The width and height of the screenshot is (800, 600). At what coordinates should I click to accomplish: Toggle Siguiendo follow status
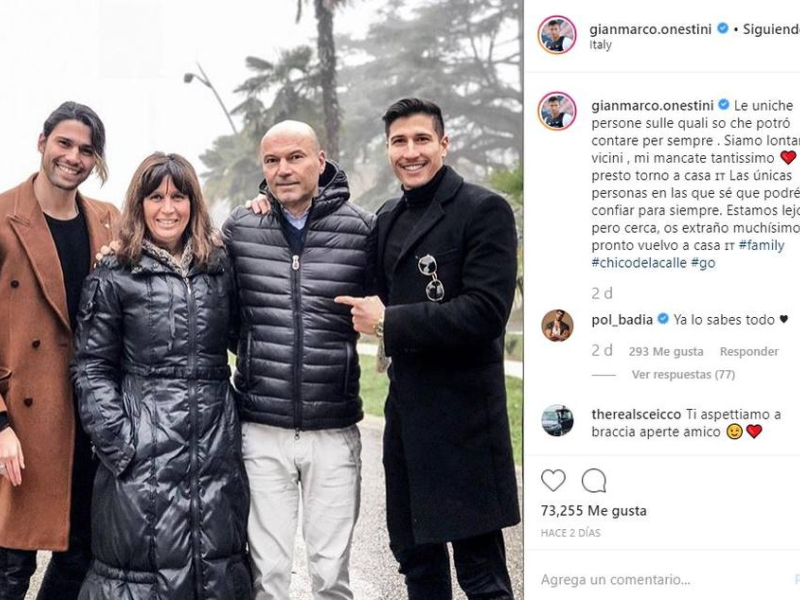tap(771, 29)
